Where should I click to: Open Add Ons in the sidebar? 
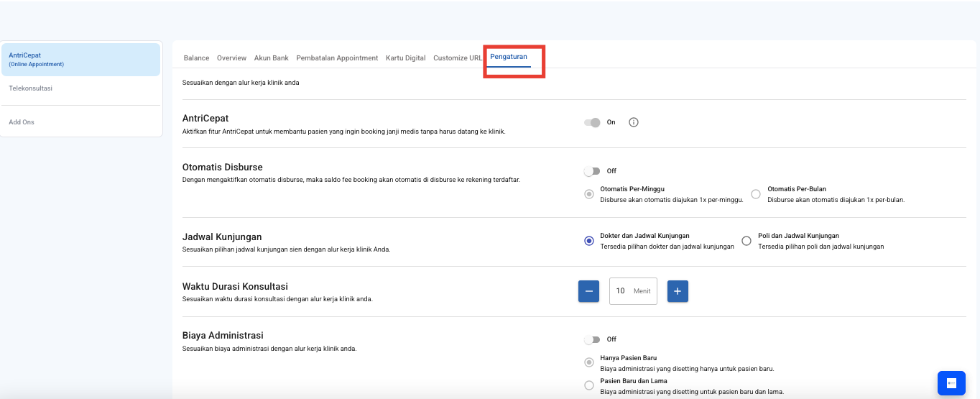click(22, 122)
